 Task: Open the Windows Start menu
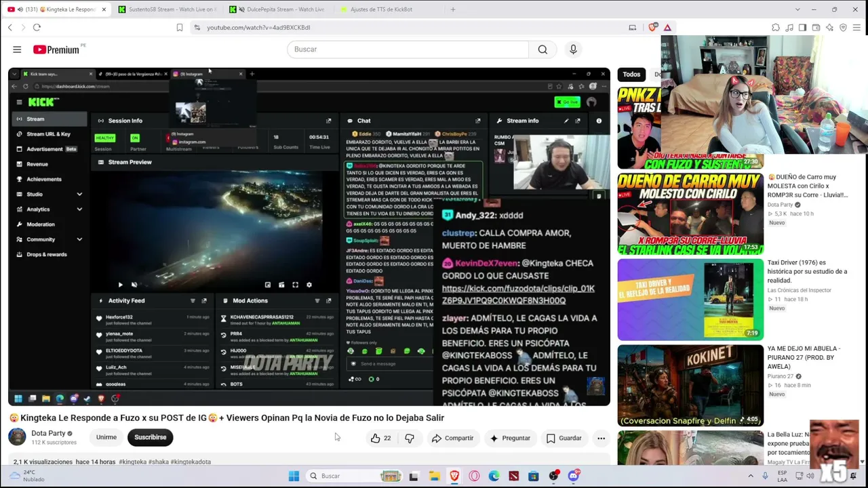tap(294, 476)
